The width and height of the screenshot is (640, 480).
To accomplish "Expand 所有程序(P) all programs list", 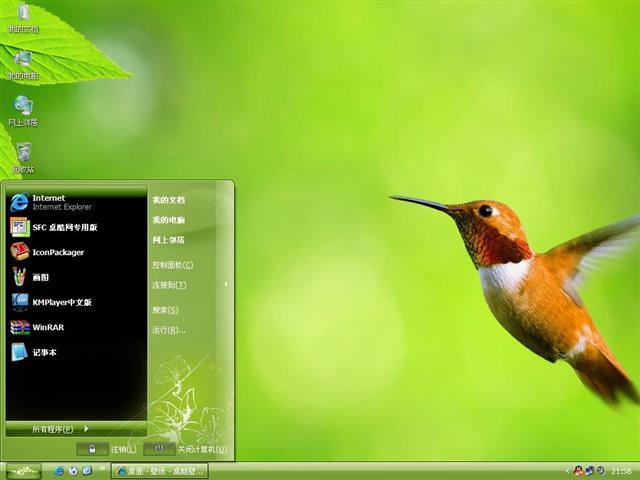I will tap(76, 429).
